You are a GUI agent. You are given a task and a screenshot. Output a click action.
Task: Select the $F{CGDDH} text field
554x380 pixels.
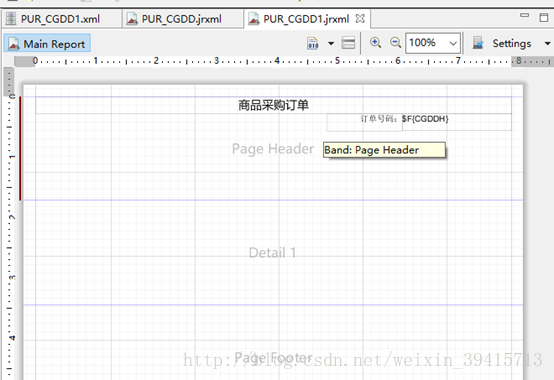pos(456,122)
